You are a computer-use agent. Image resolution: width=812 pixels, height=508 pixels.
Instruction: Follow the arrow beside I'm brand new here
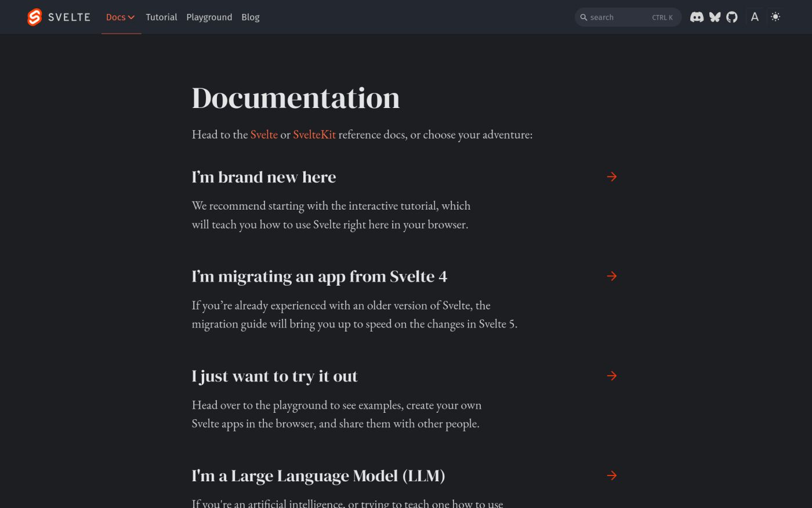(x=611, y=176)
